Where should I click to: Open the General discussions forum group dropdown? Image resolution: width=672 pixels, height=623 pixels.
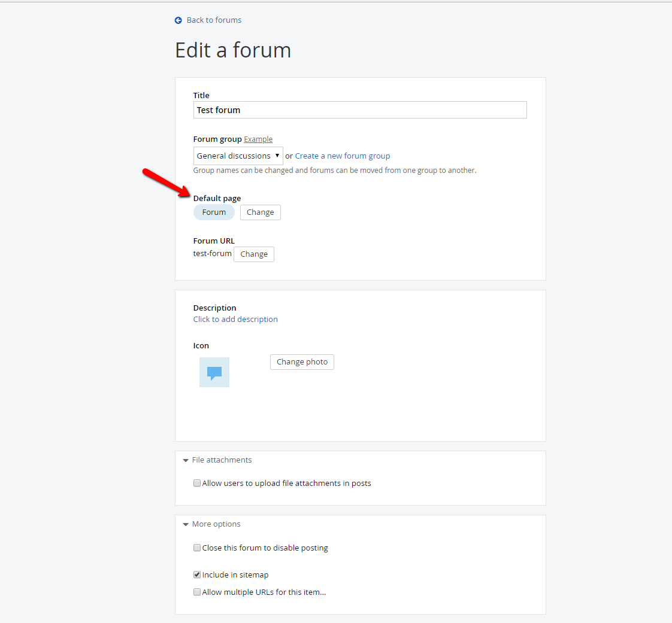pyautogui.click(x=238, y=156)
